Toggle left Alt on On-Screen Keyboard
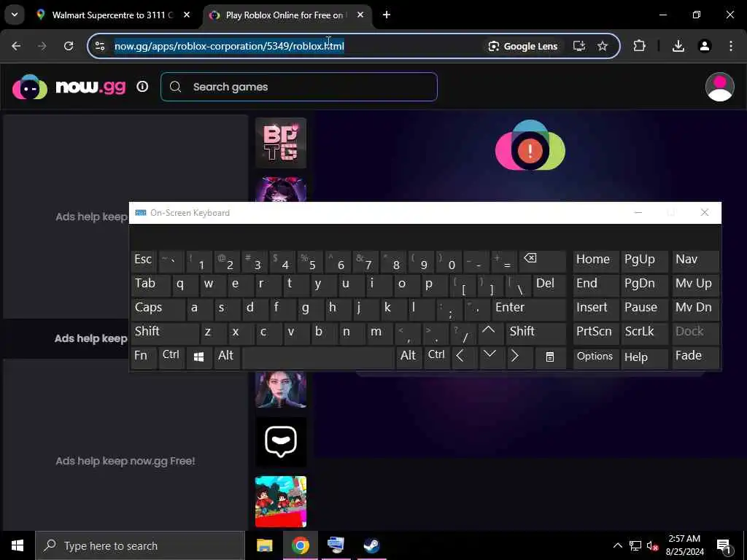 pos(226,357)
